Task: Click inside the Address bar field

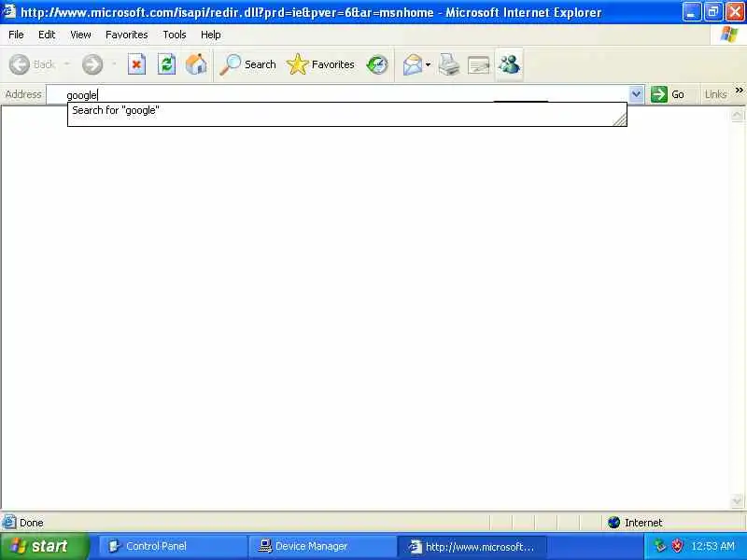Action: point(338,95)
